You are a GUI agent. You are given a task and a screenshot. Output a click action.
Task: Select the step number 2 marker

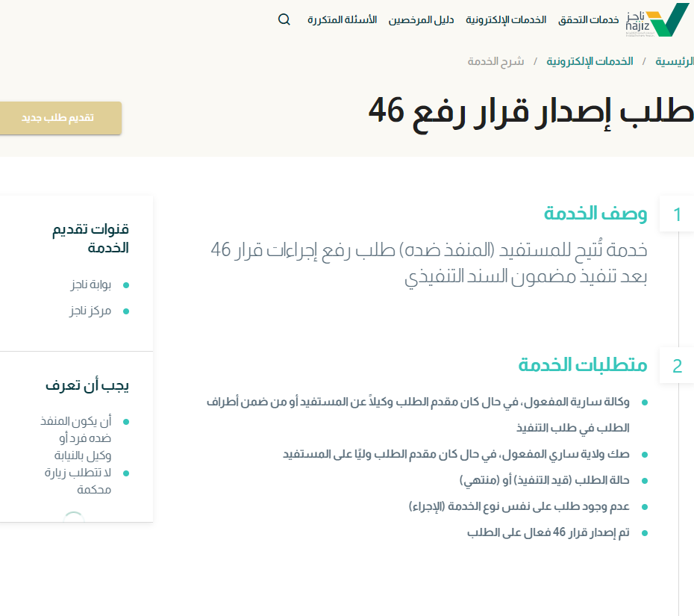(x=678, y=366)
